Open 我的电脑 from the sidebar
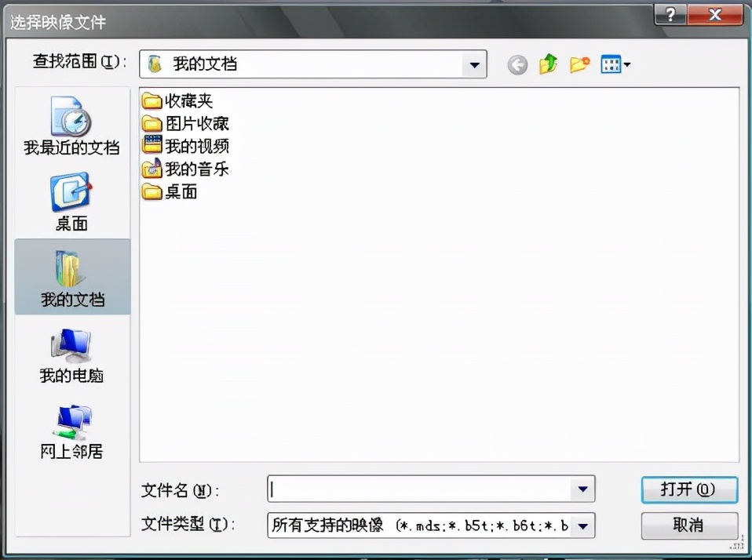Image resolution: width=752 pixels, height=560 pixels. coord(71,353)
